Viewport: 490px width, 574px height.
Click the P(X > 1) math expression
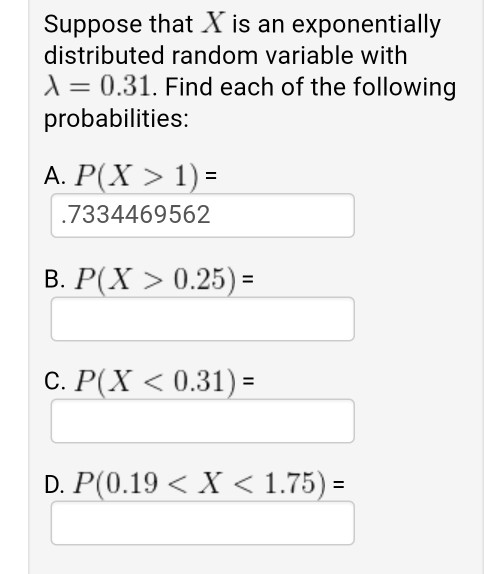pos(137,176)
